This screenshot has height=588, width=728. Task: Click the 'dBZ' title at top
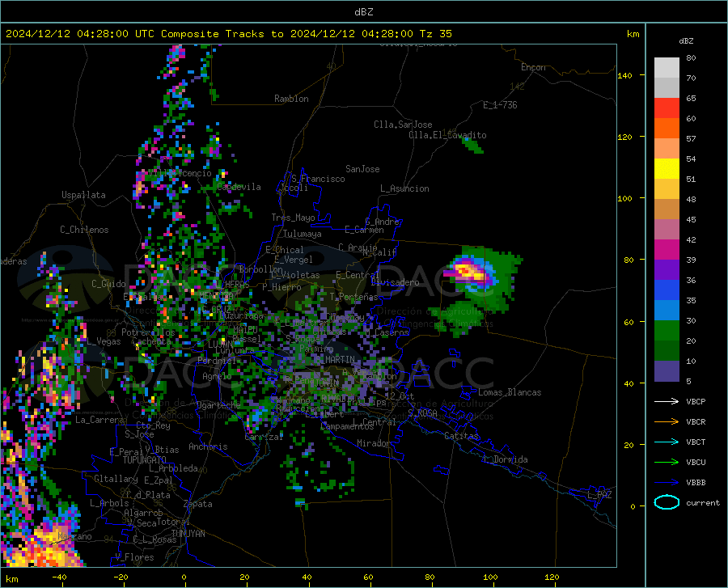[x=363, y=12]
